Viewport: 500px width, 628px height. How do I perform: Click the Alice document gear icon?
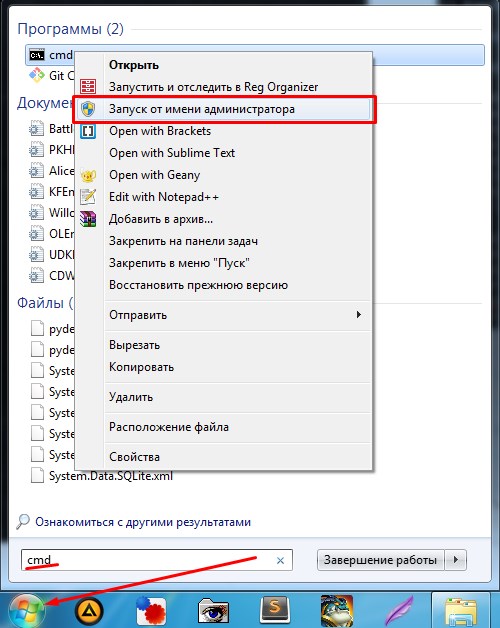[x=36, y=171]
